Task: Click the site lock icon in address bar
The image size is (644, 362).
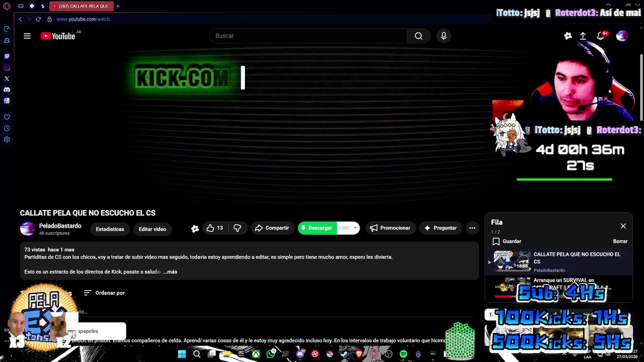Action: 49,19
